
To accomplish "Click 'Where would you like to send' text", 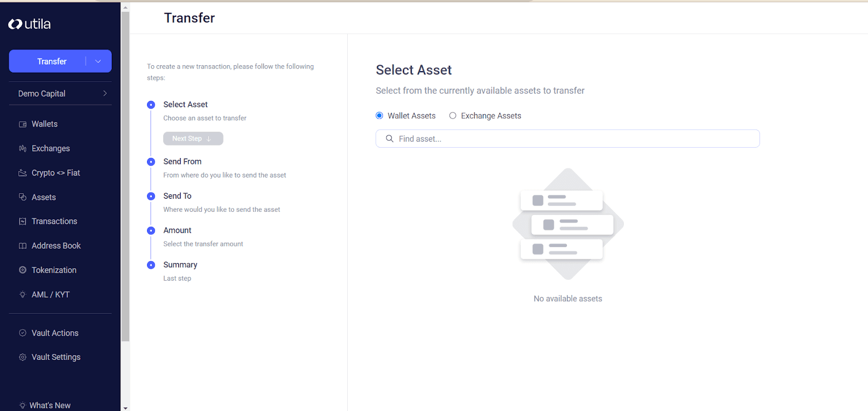I will [x=222, y=210].
